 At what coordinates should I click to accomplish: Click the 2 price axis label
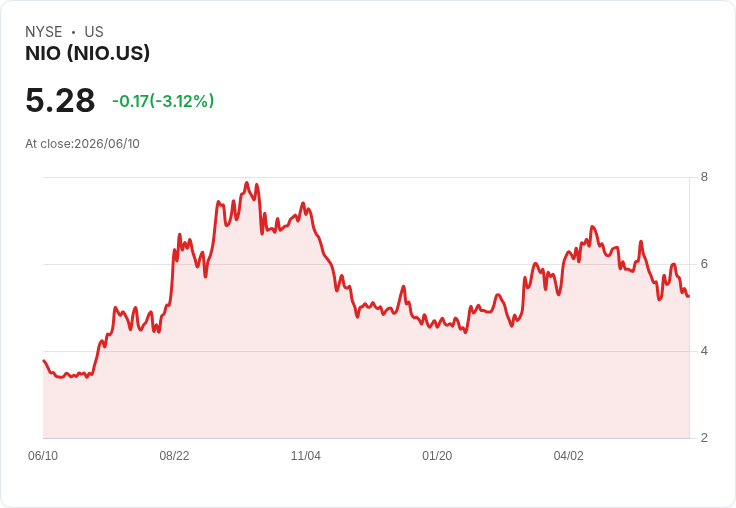pos(704,438)
